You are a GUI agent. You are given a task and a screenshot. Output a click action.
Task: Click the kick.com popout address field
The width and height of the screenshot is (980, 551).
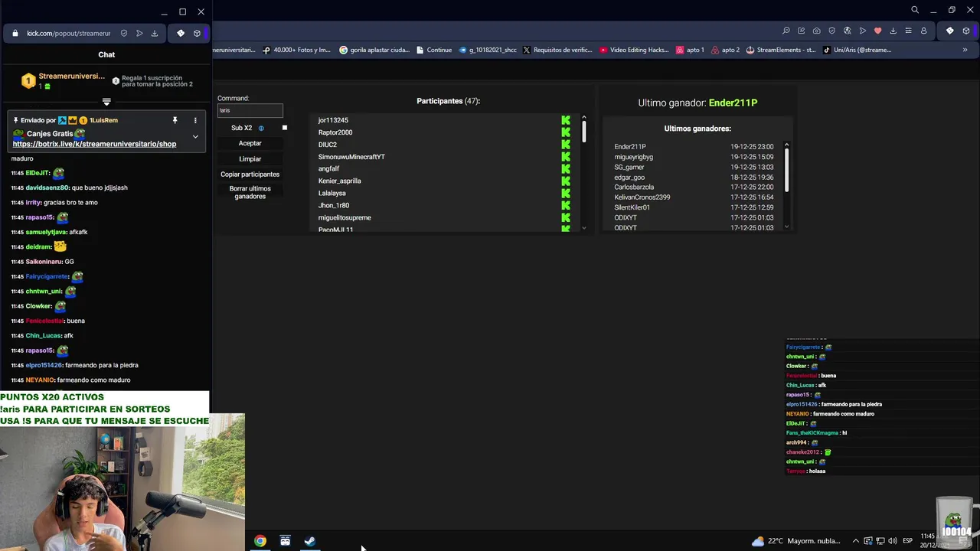tap(69, 33)
